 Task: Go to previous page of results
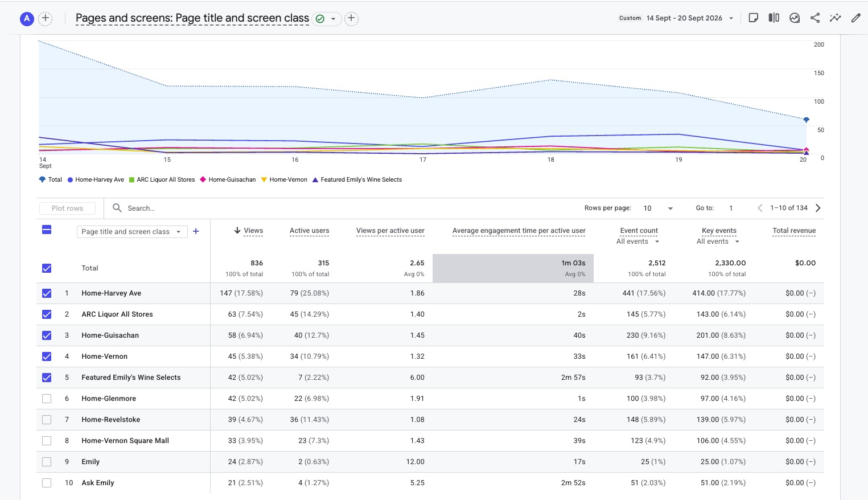[x=760, y=208]
